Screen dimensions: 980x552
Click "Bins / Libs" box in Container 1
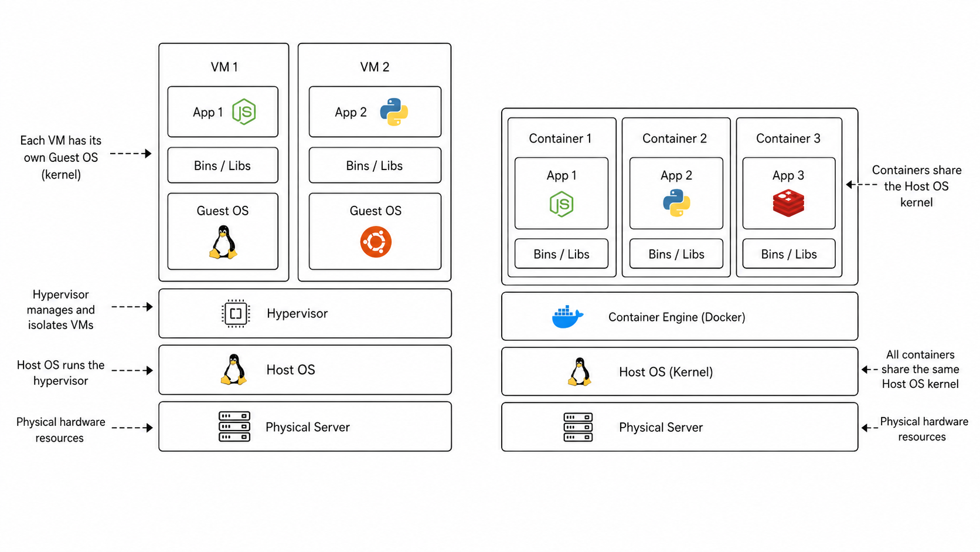coord(562,254)
